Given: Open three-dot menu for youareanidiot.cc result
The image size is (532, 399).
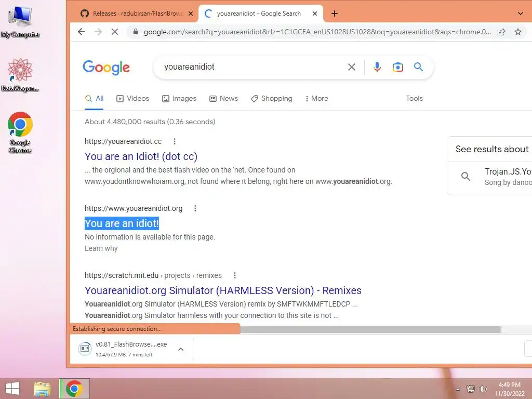Looking at the screenshot, I should 175,141.
